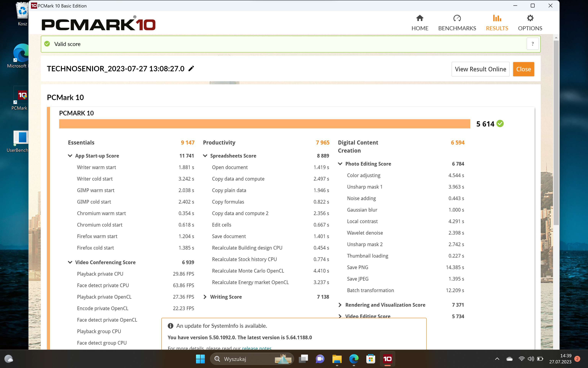Go to the HOME tab
Viewport: 588px width, 368px height.
[x=420, y=23]
